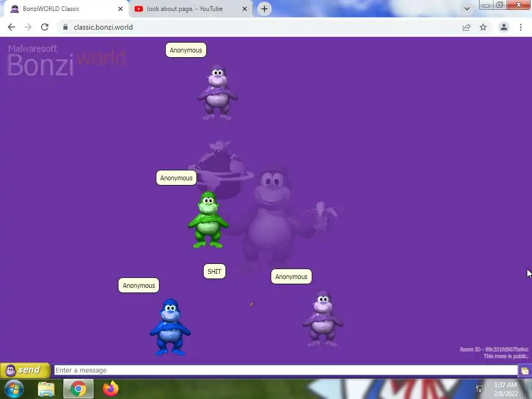The width and height of the screenshot is (532, 399).
Task: Switch to BonziWORLD Classic tab
Action: coord(64,9)
